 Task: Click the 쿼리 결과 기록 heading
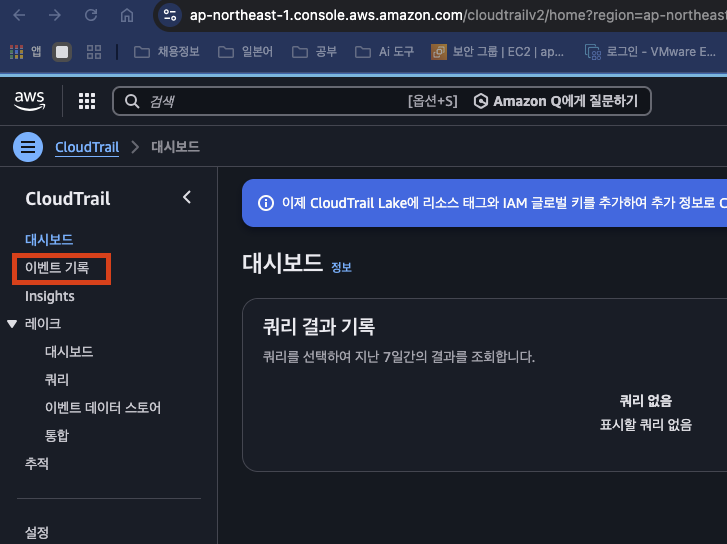[x=319, y=326]
